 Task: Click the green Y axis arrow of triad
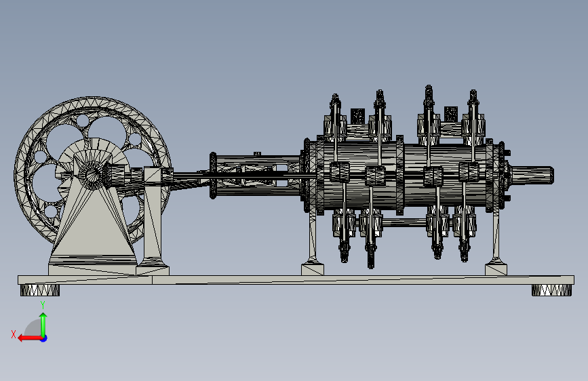tap(43, 324)
